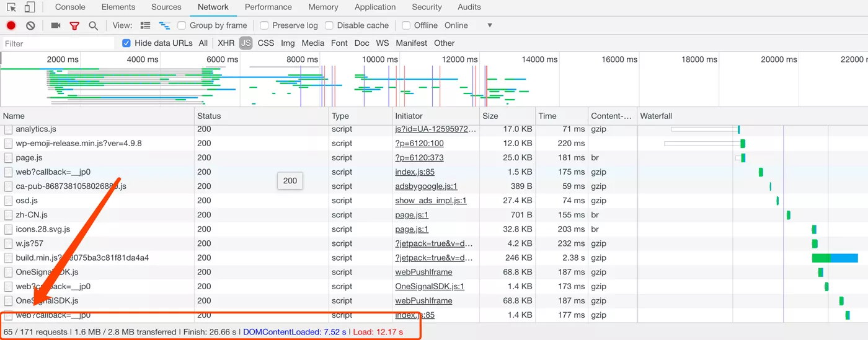This screenshot has height=340, width=868.
Task: Open initiator link ?p=6120:373
Action: [419, 158]
